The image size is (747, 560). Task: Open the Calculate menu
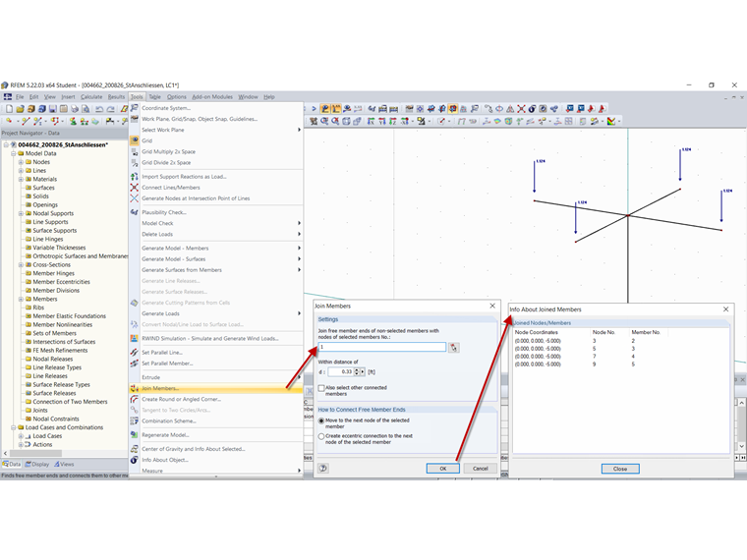(x=91, y=96)
